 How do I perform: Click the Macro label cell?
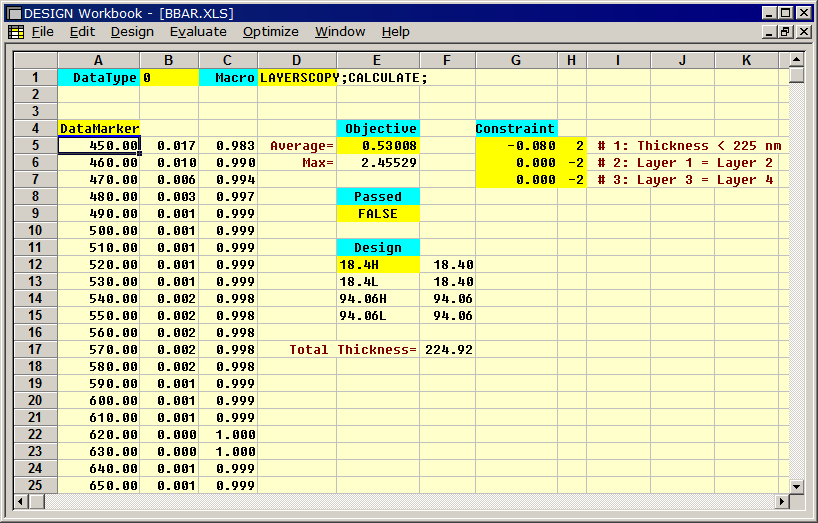click(228, 78)
